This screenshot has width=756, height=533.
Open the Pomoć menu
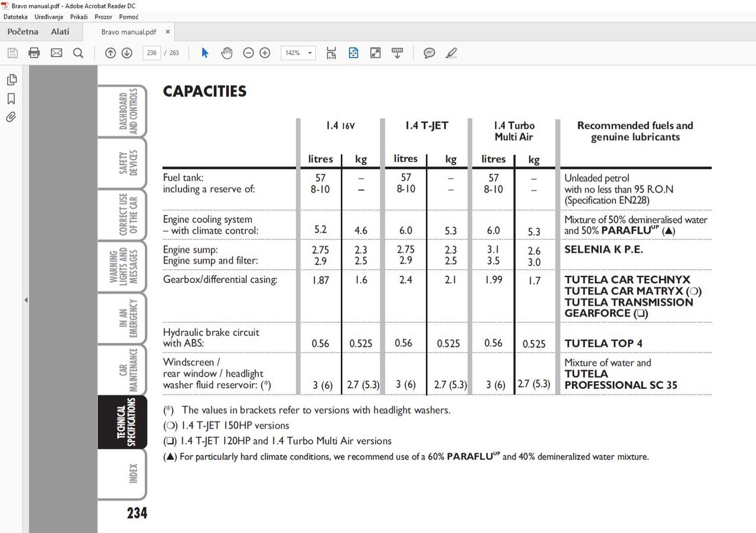(x=129, y=17)
